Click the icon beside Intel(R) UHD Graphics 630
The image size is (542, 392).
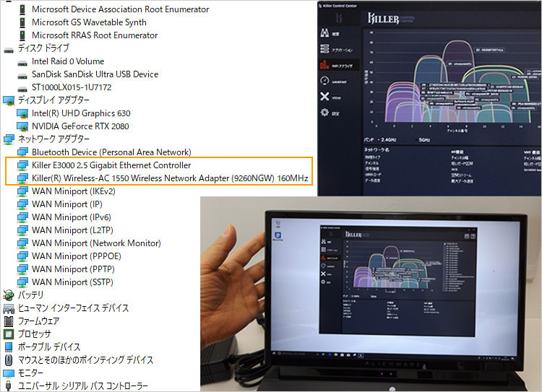(x=22, y=113)
